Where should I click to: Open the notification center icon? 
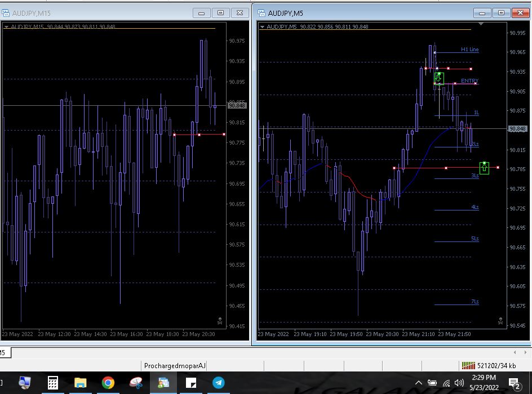tap(515, 383)
